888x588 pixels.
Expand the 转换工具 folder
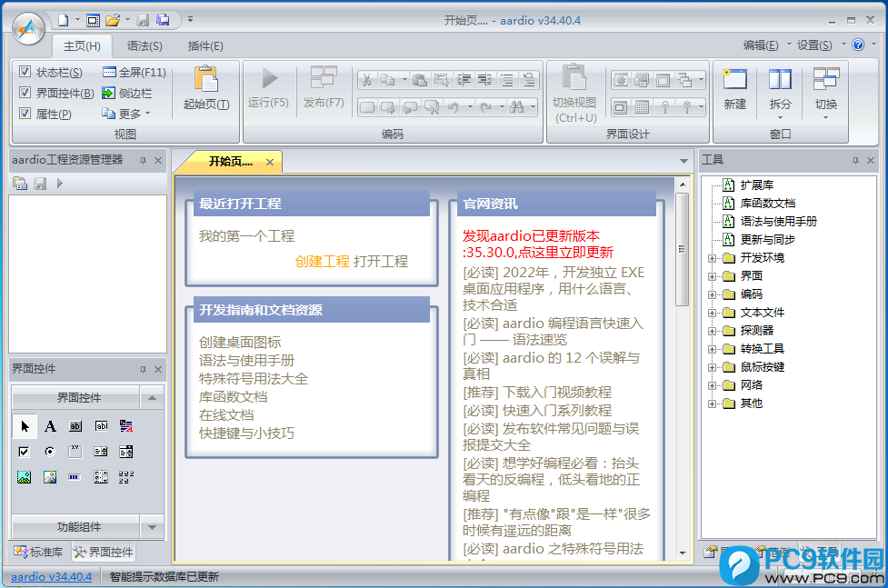pos(712,349)
